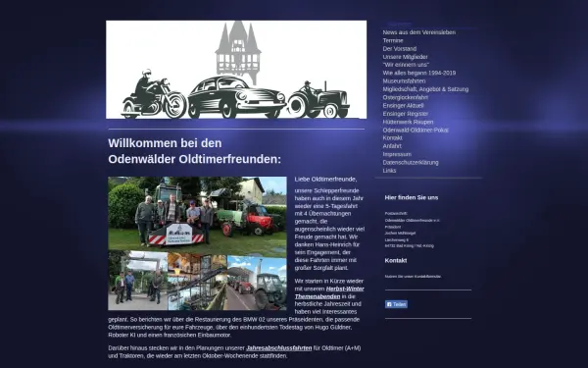This screenshot has height=368, width=588.
Task: Open the Jahresabschlussfahrten link
Action: coord(278,348)
